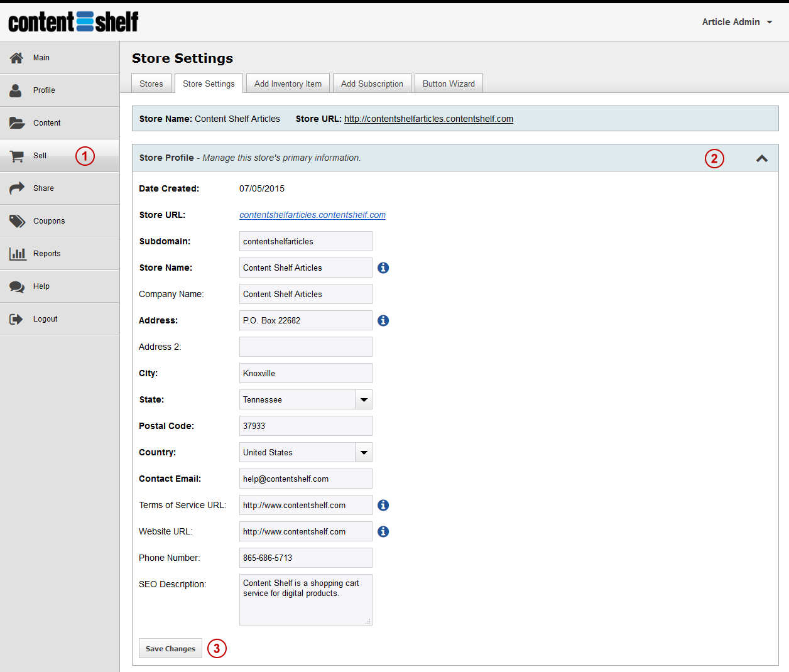
Task: Click the Content folder icon
Action: [x=17, y=123]
